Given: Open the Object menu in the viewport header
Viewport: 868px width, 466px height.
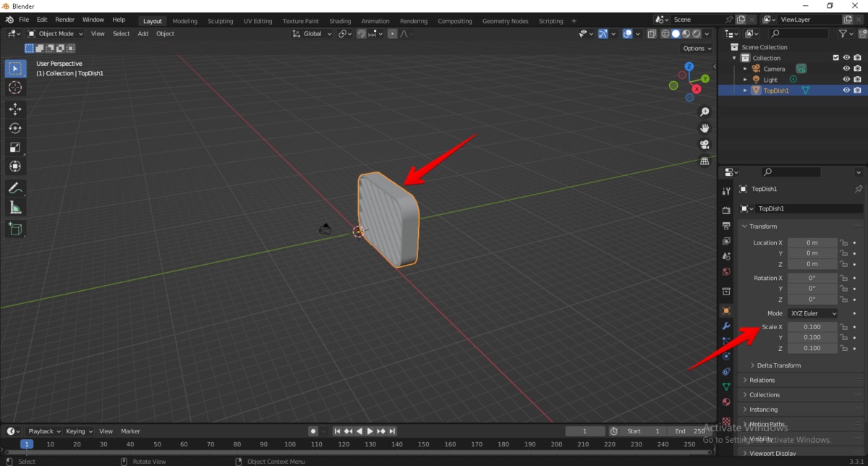Looking at the screenshot, I should tap(165, 33).
